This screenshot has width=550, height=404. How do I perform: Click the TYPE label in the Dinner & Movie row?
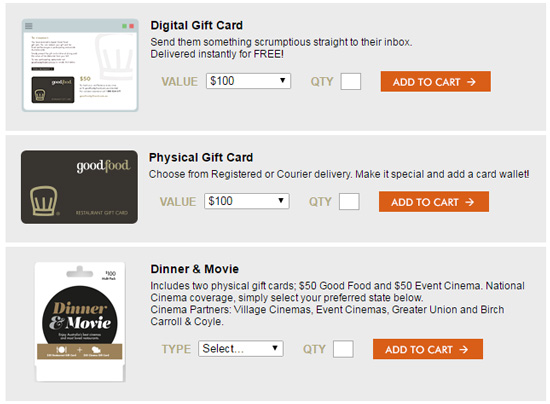[176, 349]
